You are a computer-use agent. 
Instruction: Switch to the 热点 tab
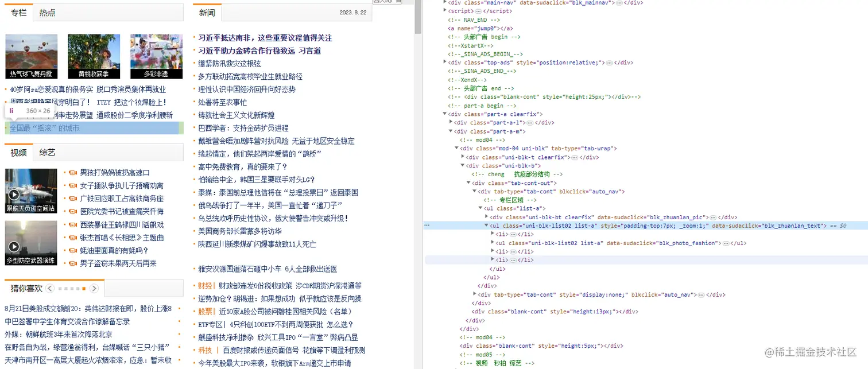[x=48, y=12]
